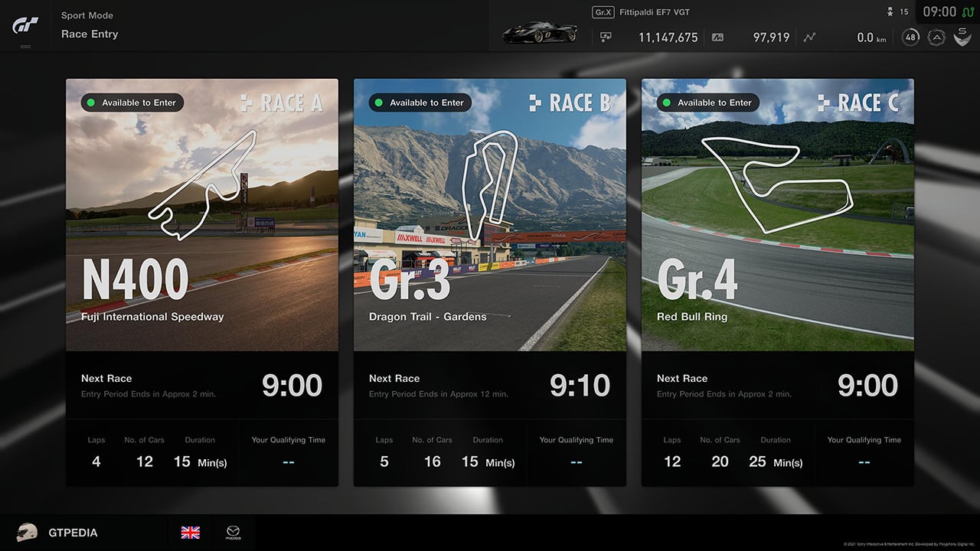Screen dimensions: 980x551
Task: Click the RACE C header label
Action: [858, 103]
